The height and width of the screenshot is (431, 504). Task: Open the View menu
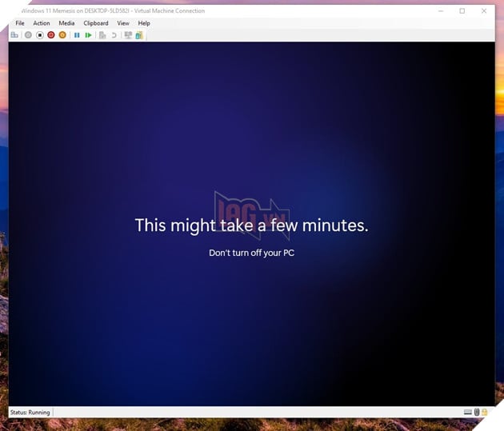click(123, 23)
